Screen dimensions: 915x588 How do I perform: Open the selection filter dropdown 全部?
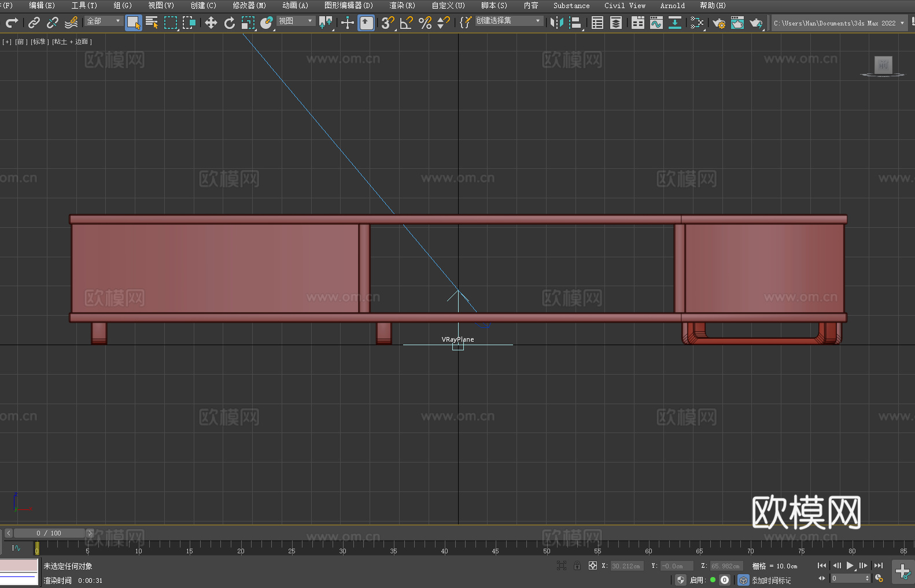pos(104,21)
